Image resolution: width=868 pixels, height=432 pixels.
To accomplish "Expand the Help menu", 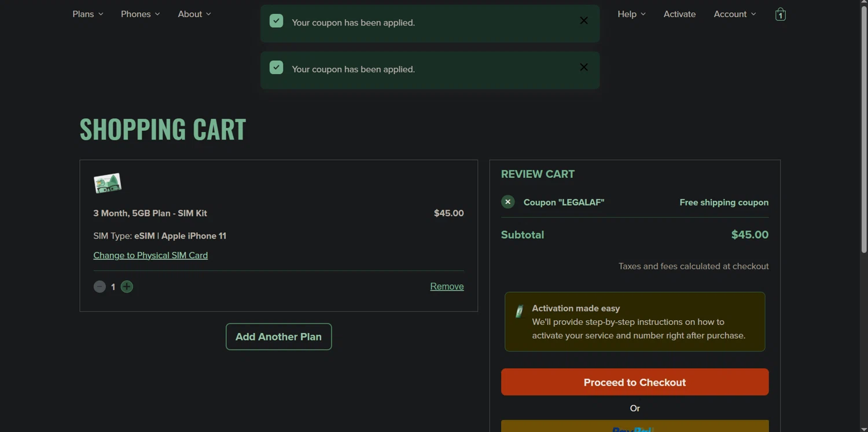I will pyautogui.click(x=631, y=14).
